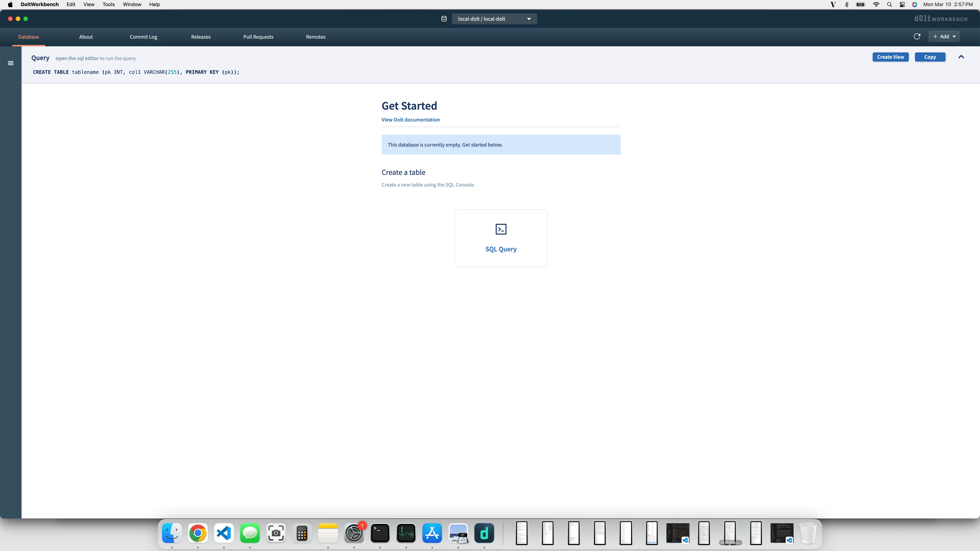Open the SQL Query console from Get Started
This screenshot has height=551, width=980.
501,238
